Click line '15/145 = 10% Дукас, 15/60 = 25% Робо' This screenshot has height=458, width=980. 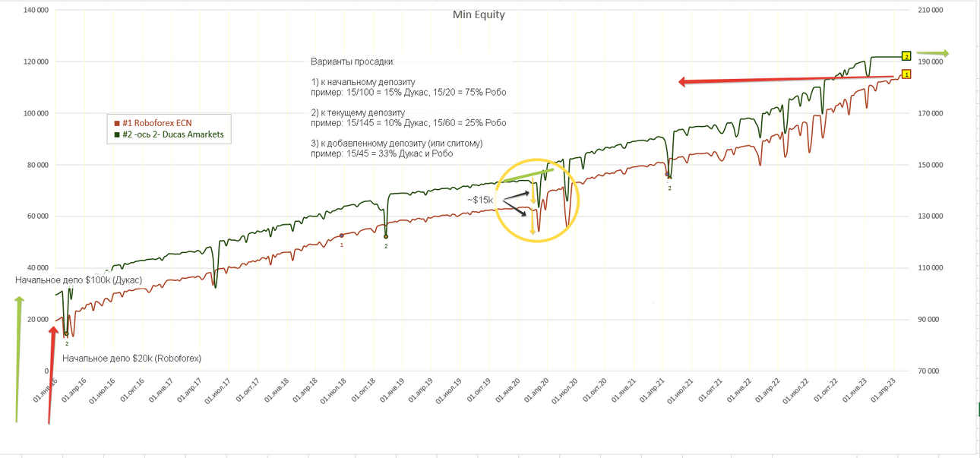pyautogui.click(x=425, y=122)
